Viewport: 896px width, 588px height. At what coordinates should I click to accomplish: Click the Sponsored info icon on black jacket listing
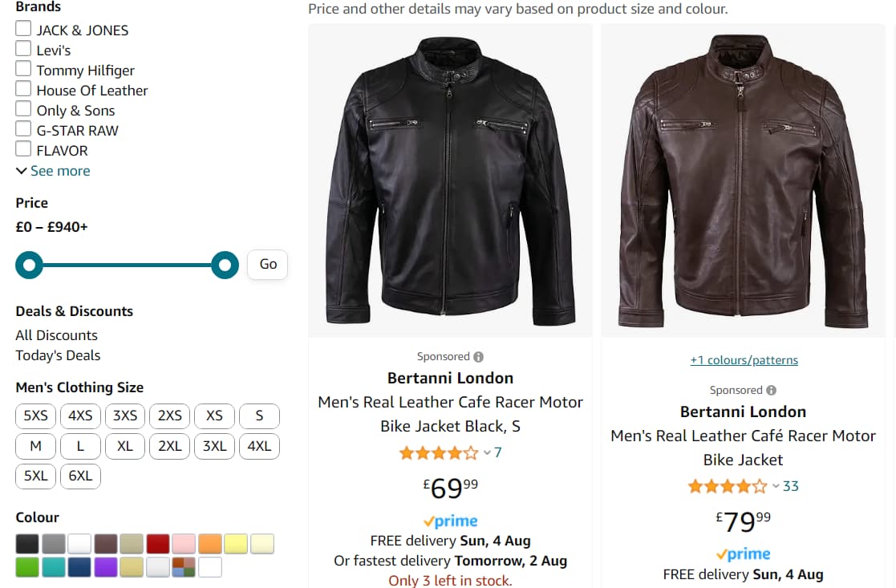pyautogui.click(x=477, y=356)
